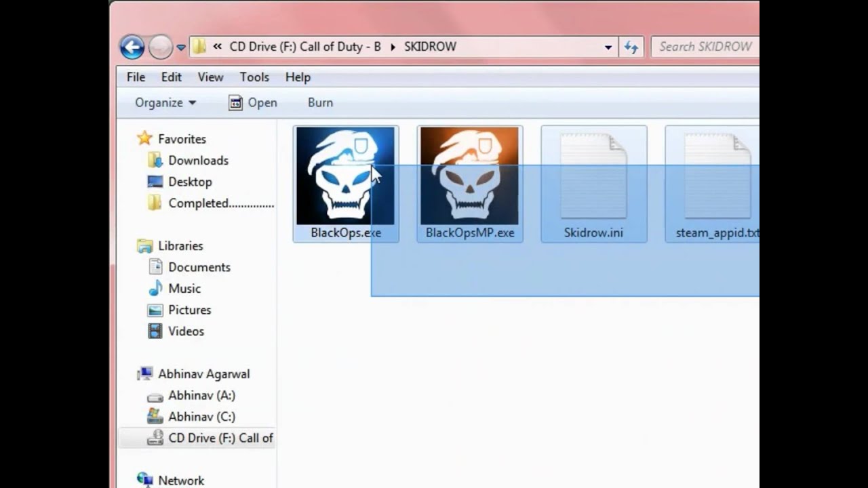Open the address bar history dropdown
This screenshot has width=868, height=488.
point(608,47)
